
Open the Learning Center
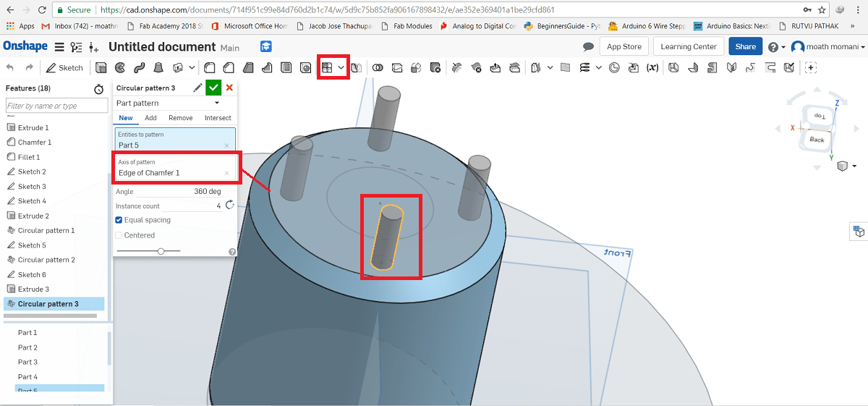[x=689, y=46]
